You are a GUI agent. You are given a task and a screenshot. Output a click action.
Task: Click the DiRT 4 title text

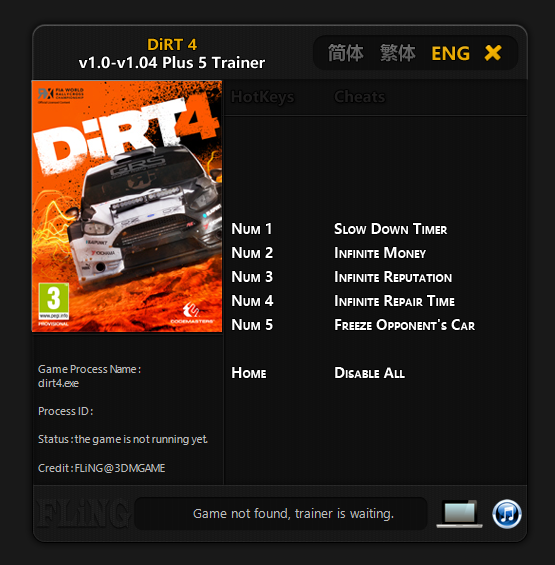[172, 45]
